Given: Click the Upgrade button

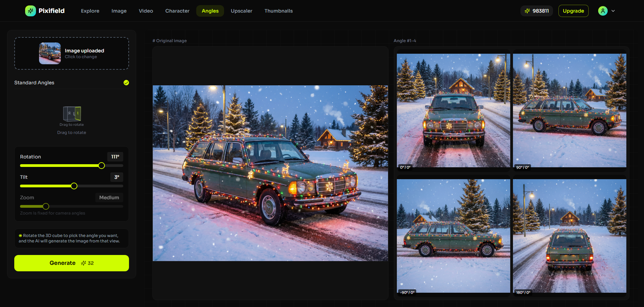Looking at the screenshot, I should point(573,11).
